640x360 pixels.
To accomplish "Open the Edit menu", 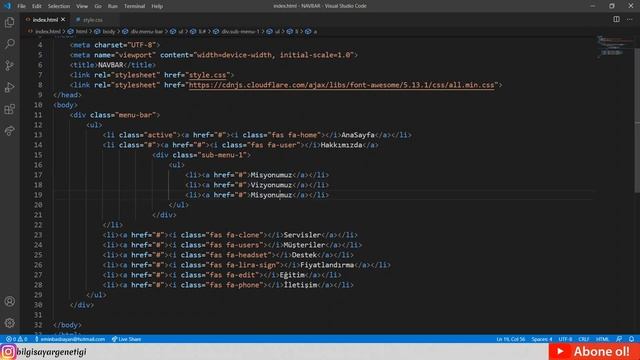I will pos(37,6).
